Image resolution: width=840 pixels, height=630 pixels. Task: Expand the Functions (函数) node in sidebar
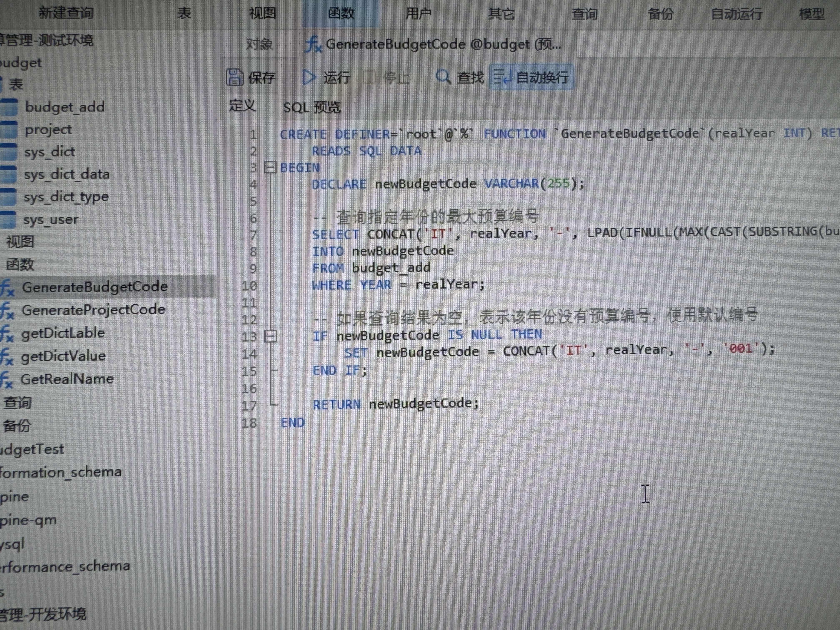20,264
